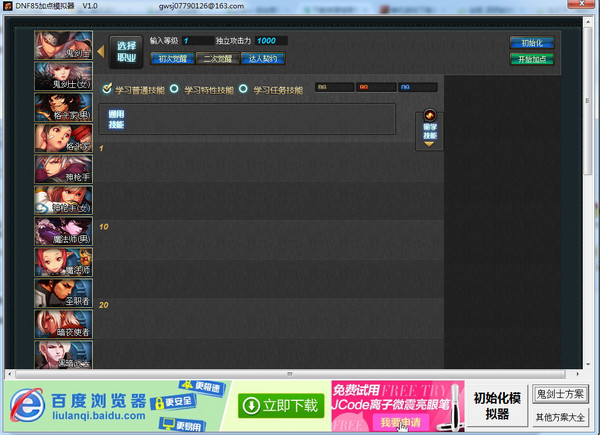The image size is (600, 435).
Task: Select the 学习特性技能 radio option
Action: (x=175, y=89)
